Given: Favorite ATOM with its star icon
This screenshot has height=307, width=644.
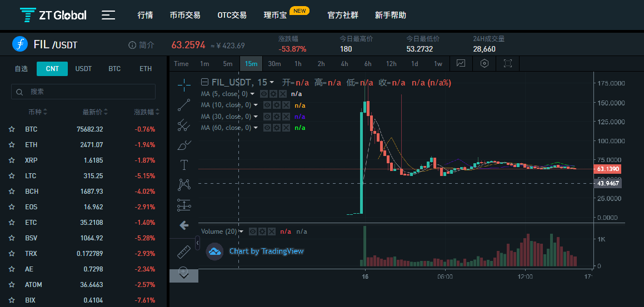Looking at the screenshot, I should [x=12, y=284].
